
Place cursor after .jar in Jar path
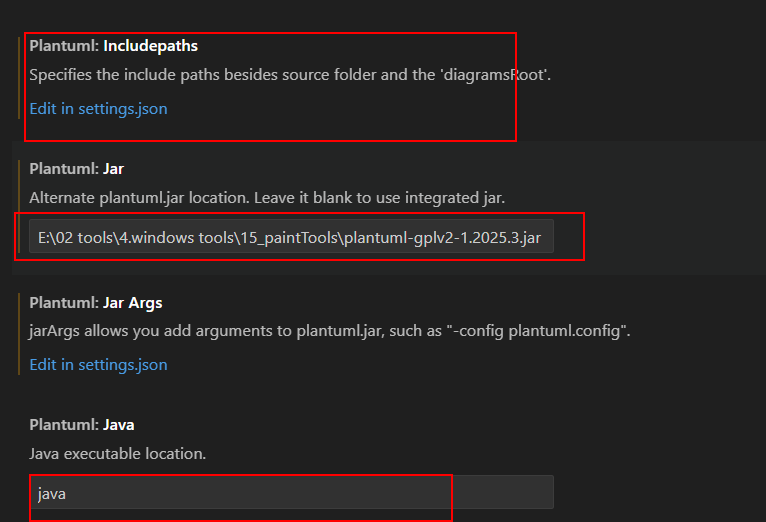pyautogui.click(x=542, y=237)
